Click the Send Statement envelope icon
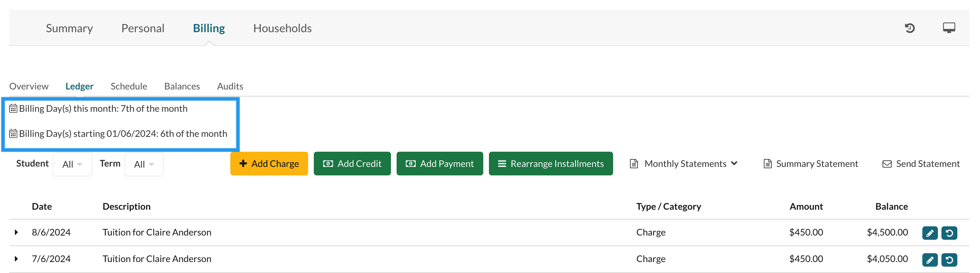The width and height of the screenshot is (980, 273). point(887,164)
